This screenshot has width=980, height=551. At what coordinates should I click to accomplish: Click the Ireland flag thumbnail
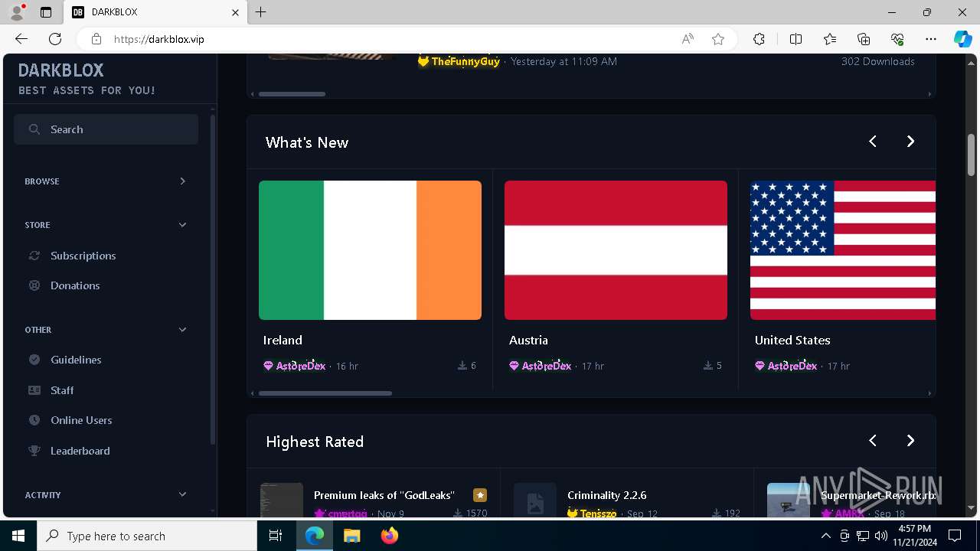point(370,250)
